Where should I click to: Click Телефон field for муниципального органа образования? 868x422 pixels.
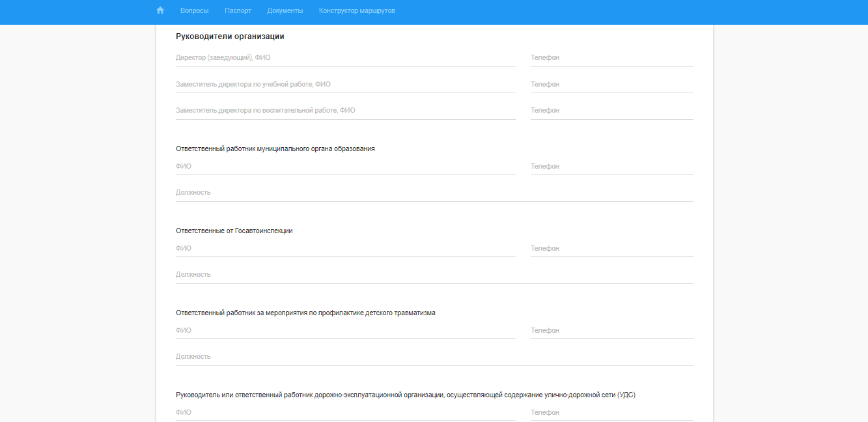[611, 167]
